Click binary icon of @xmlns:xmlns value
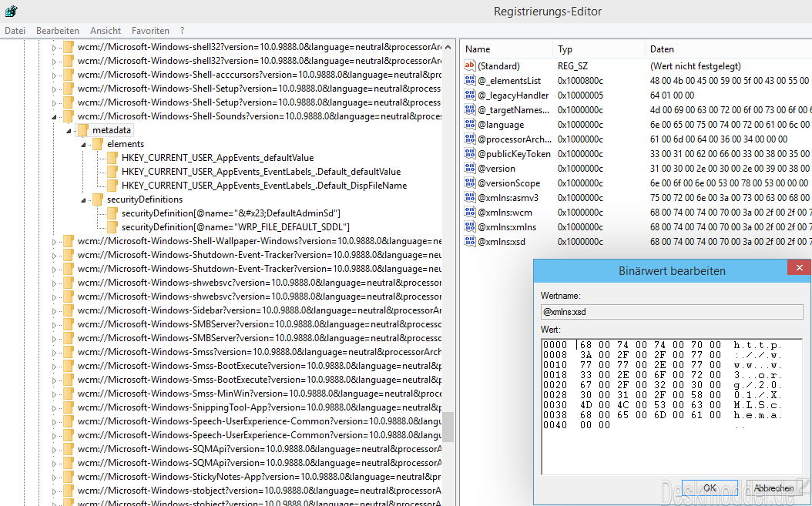Image resolution: width=812 pixels, height=506 pixels. (x=470, y=226)
